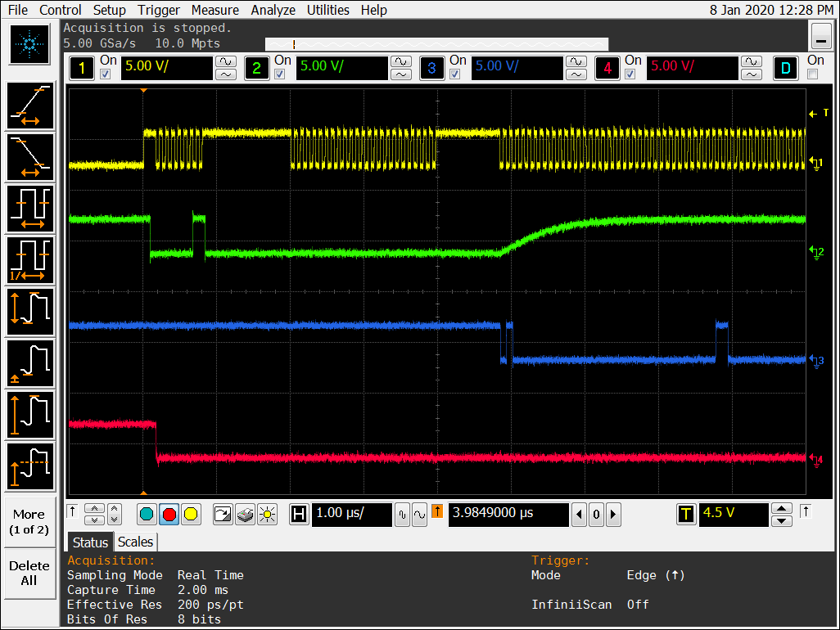Select the fall time measurement icon

30,157
